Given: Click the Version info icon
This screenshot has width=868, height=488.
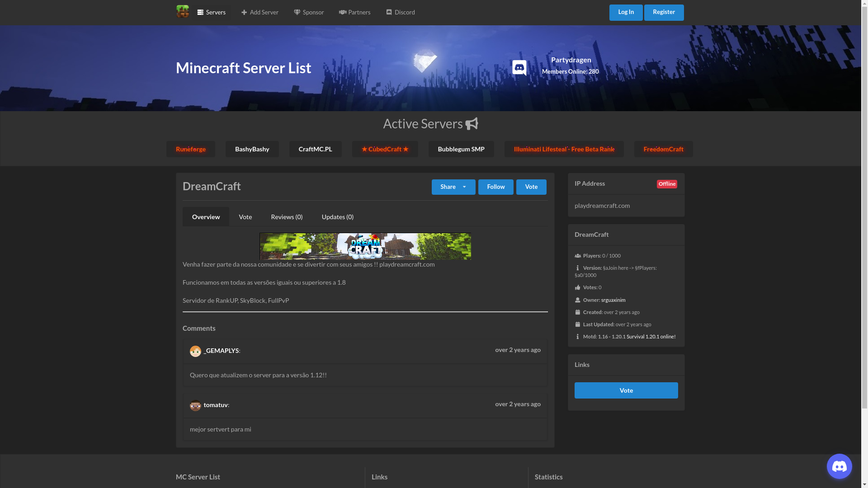Looking at the screenshot, I should pos(577,268).
